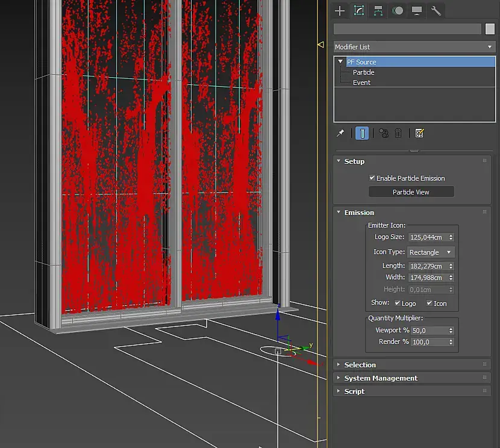Click the Particle View button
The image size is (500, 448).
click(x=411, y=192)
